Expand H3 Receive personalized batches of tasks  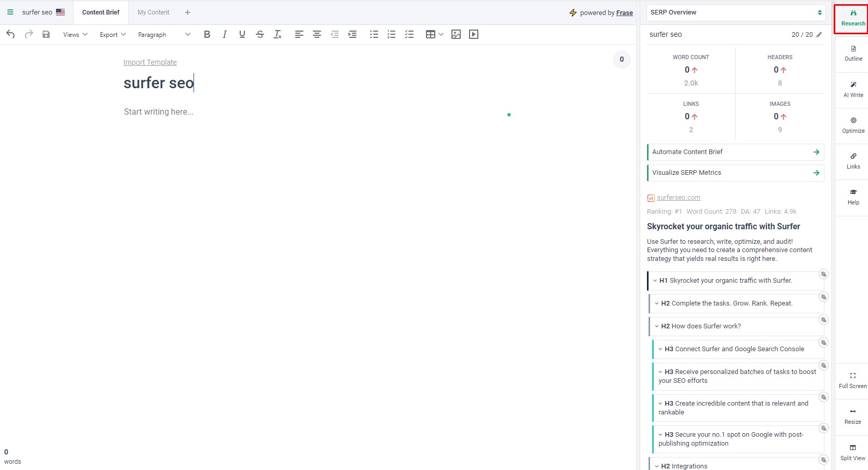click(x=660, y=372)
